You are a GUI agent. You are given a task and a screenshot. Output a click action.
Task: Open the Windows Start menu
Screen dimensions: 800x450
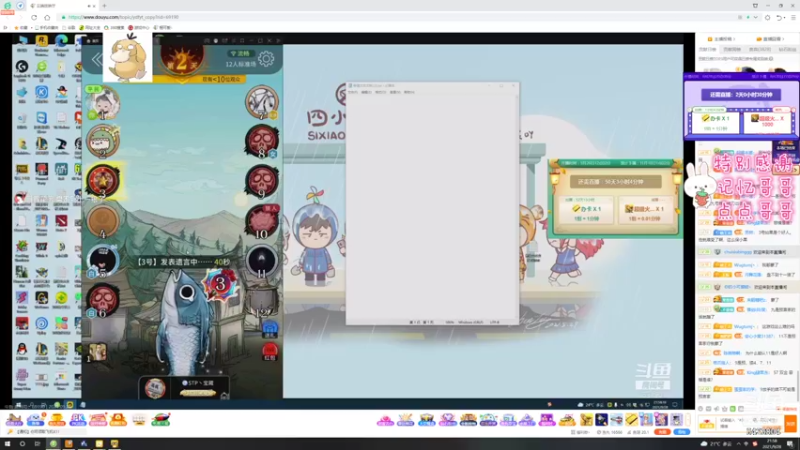(x=7, y=444)
